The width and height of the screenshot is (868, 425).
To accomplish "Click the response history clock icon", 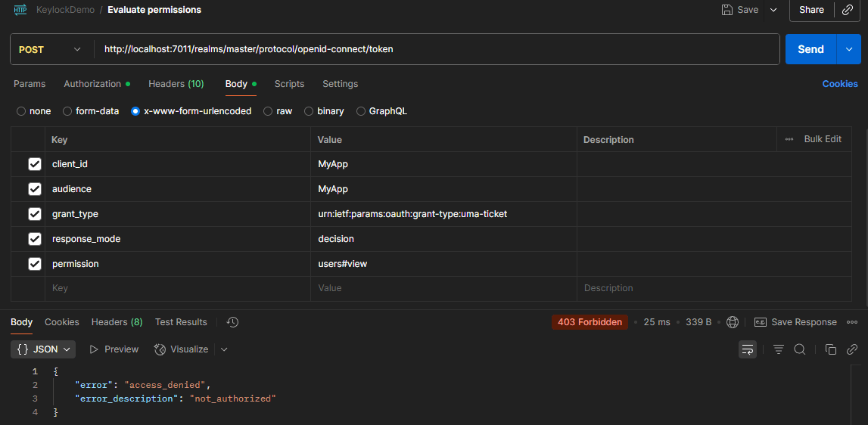I will pos(232,322).
